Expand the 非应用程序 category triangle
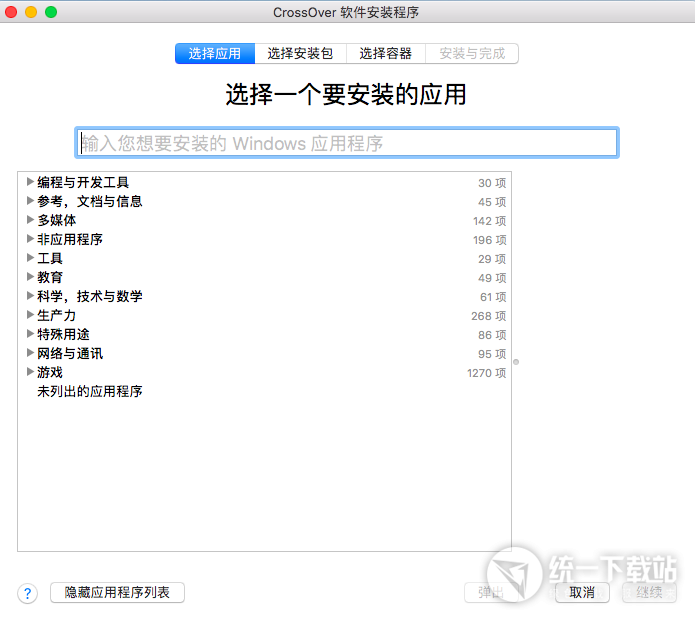Screen dimensions: 695x620 (30, 238)
